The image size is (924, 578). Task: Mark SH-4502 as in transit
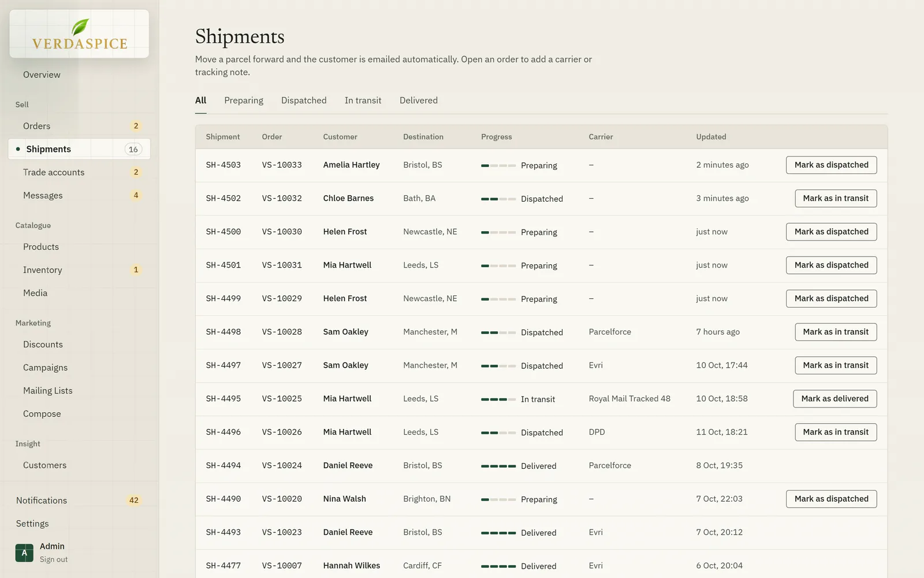836,198
